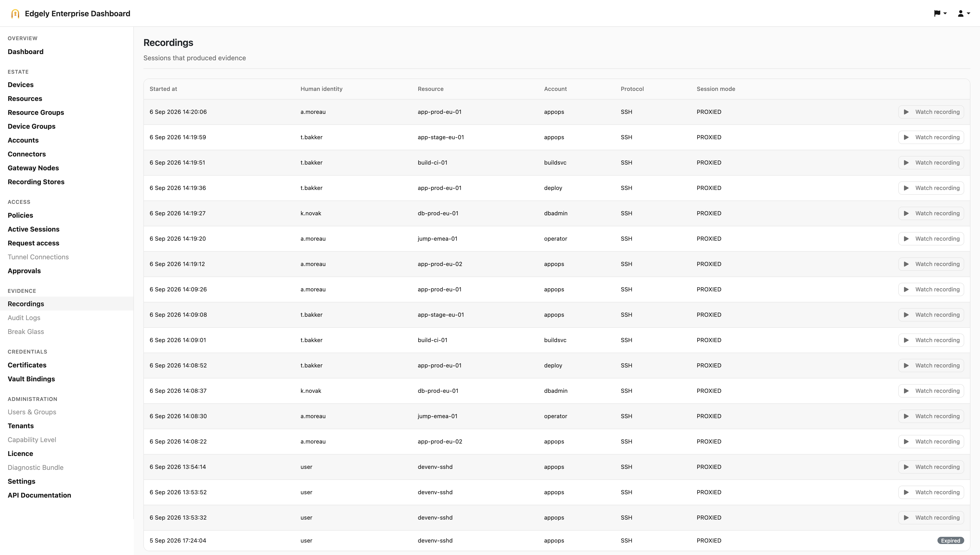The height and width of the screenshot is (555, 980).
Task: Watch recording for 14:09:08 app-stage-eu-01 session
Action: coord(931,315)
